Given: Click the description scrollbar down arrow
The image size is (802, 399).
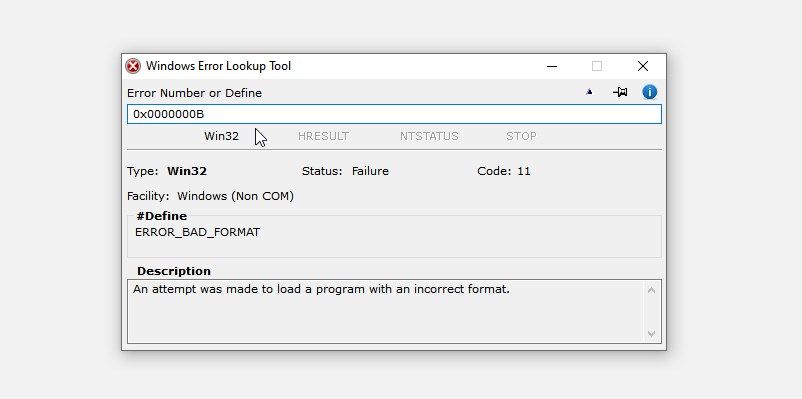Looking at the screenshot, I should [x=651, y=334].
